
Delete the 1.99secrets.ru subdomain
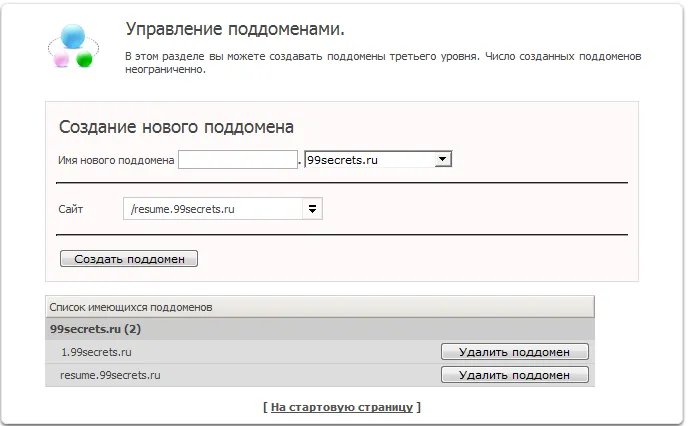[x=515, y=352]
